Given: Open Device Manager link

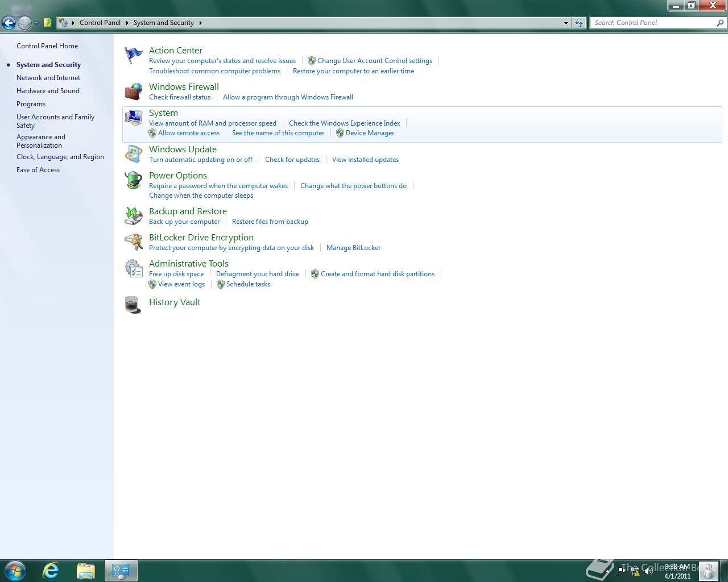Looking at the screenshot, I should tap(370, 133).
